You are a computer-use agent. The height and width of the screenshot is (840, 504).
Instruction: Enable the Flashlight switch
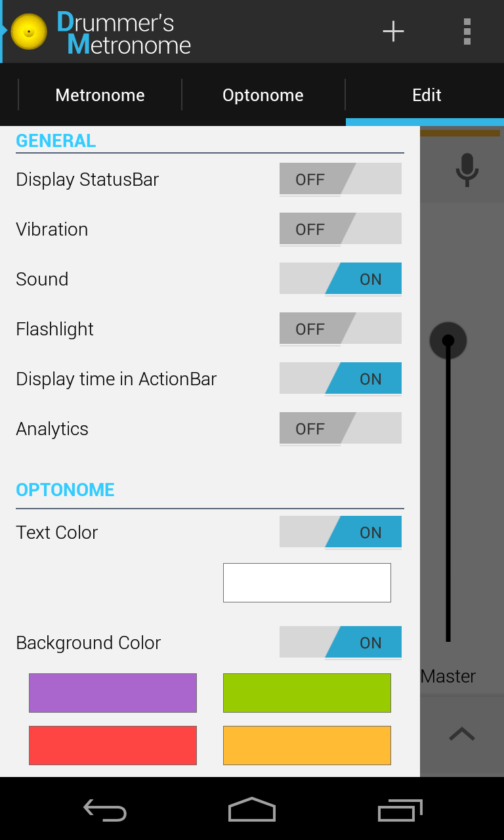point(340,329)
